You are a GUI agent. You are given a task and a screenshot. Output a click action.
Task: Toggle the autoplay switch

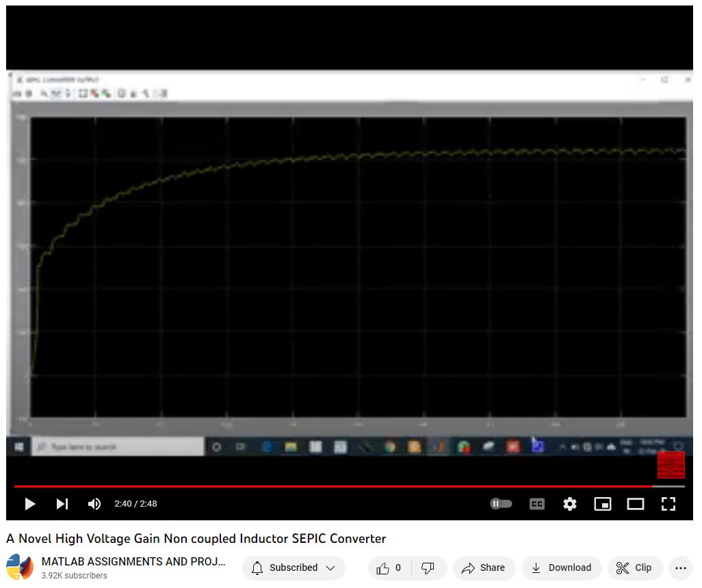point(501,504)
